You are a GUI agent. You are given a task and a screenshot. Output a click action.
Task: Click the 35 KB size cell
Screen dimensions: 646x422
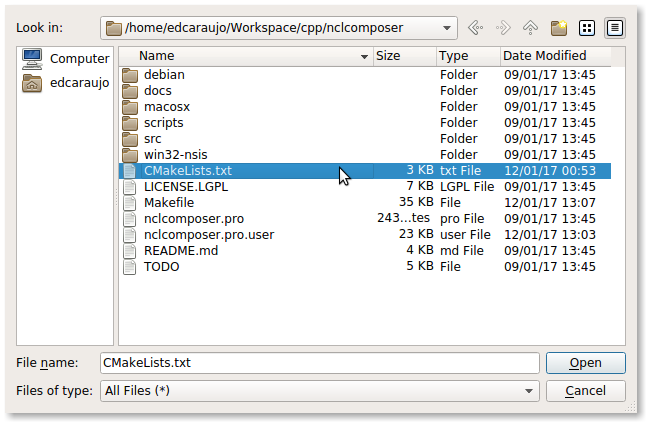(x=416, y=202)
